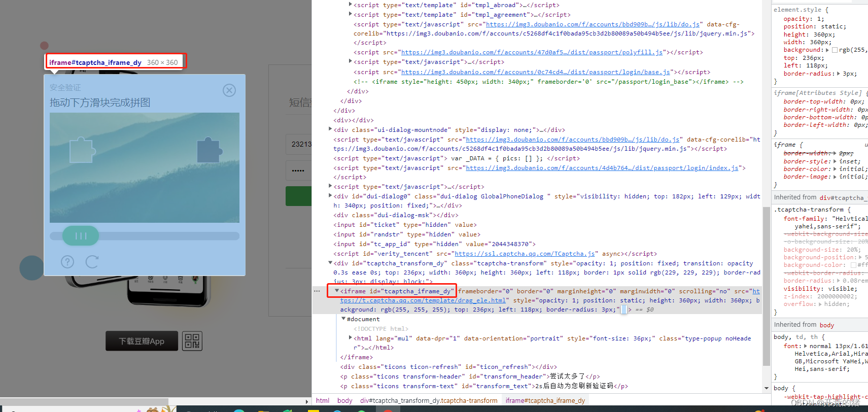Expand the border-color initial triangle
The image size is (868, 412).
(835, 169)
